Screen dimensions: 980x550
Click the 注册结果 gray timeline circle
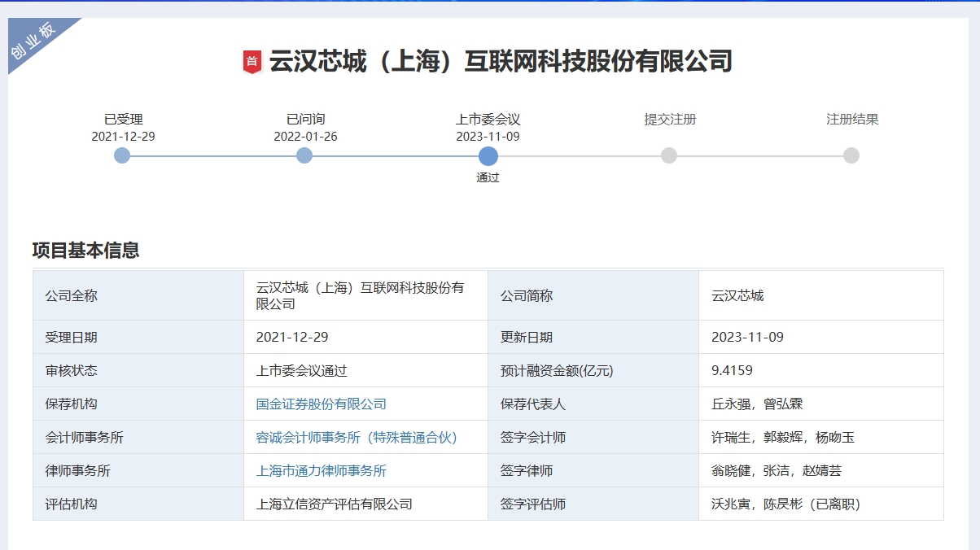point(851,155)
